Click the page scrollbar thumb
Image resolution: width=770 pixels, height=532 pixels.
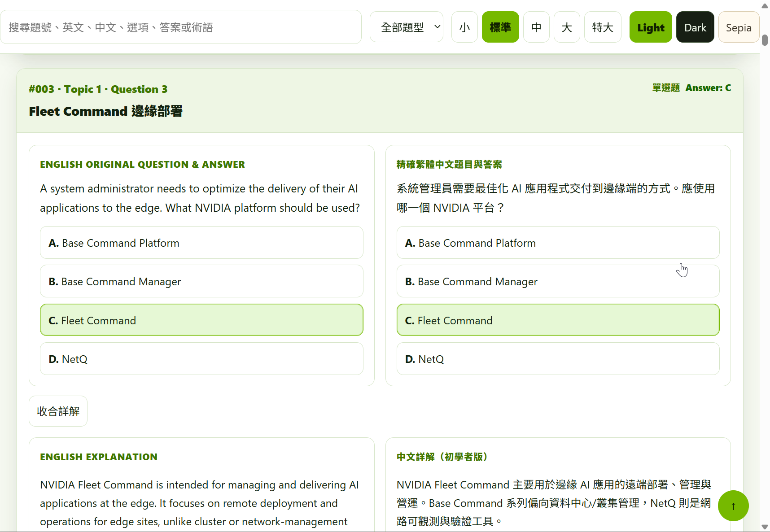pos(765,39)
